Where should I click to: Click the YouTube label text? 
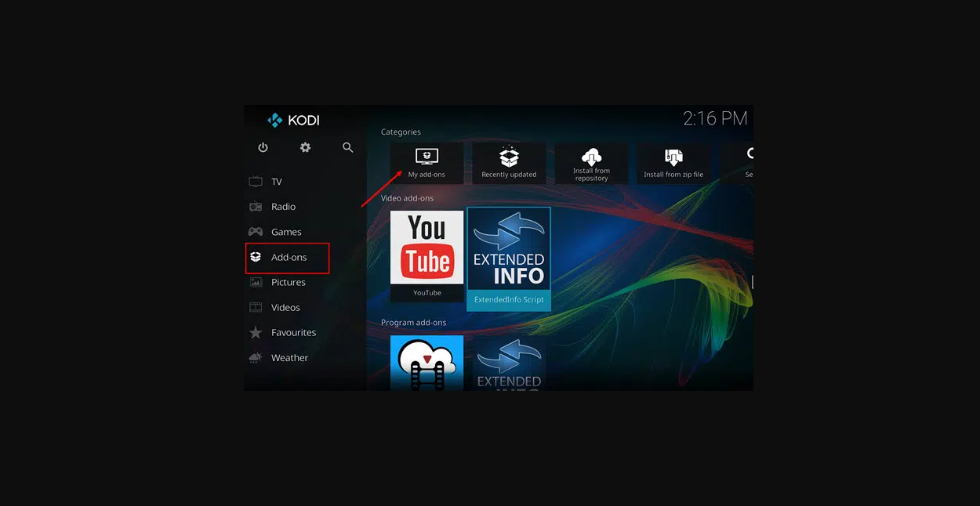427,293
